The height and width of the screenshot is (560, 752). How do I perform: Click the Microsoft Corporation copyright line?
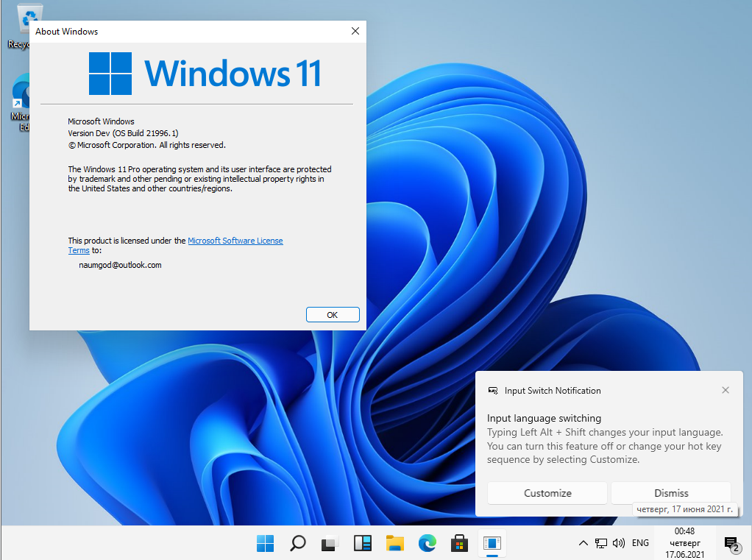point(146,145)
